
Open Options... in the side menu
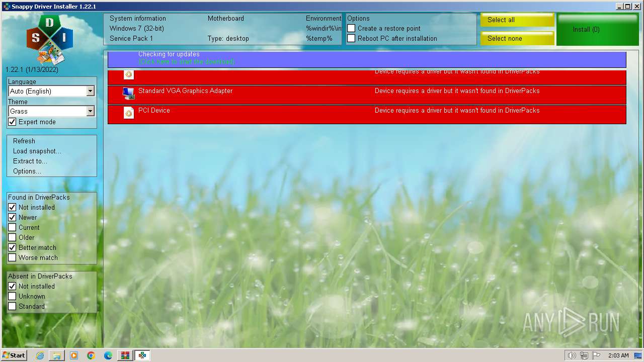point(27,171)
